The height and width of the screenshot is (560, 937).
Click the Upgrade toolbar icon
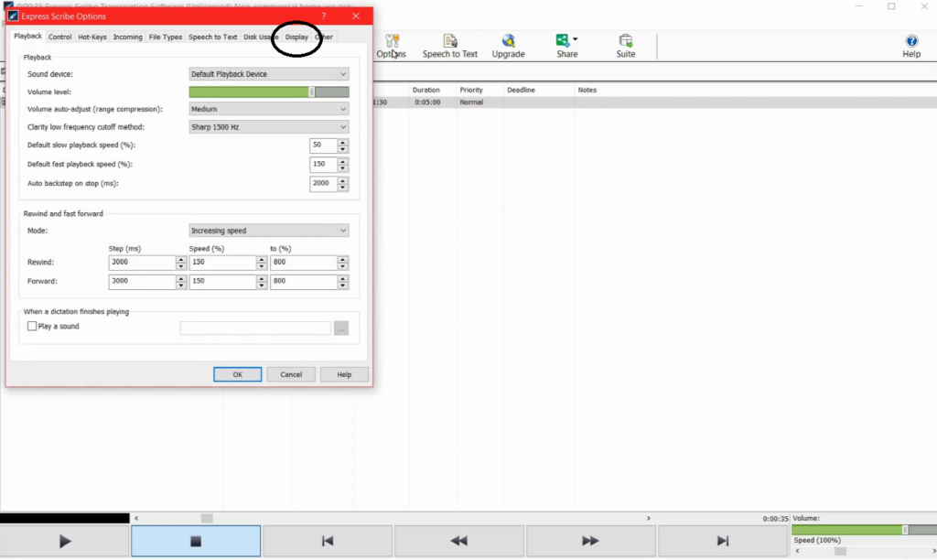(x=508, y=46)
